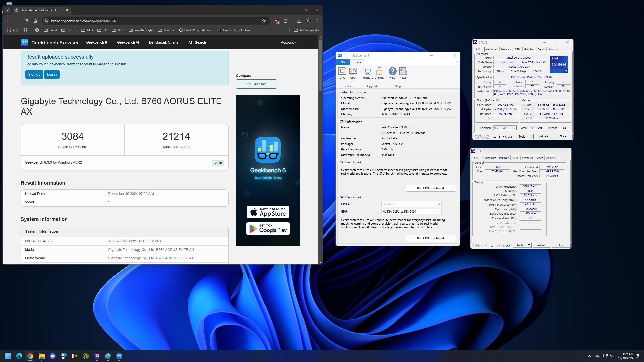The width and height of the screenshot is (644, 362).
Task: Open the Geekbench 6 dropdown menu in navbar
Action: (x=98, y=42)
